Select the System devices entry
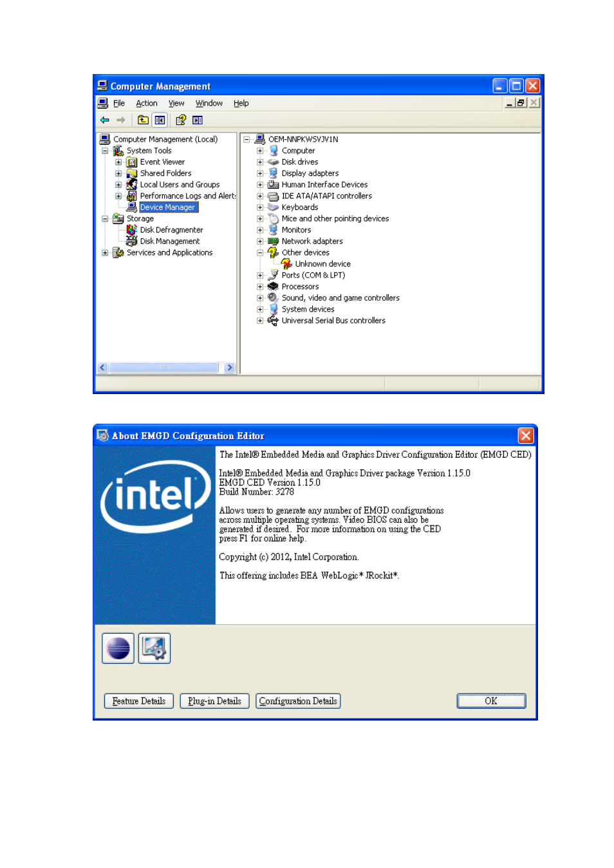This screenshot has height=868, width=614. [308, 309]
